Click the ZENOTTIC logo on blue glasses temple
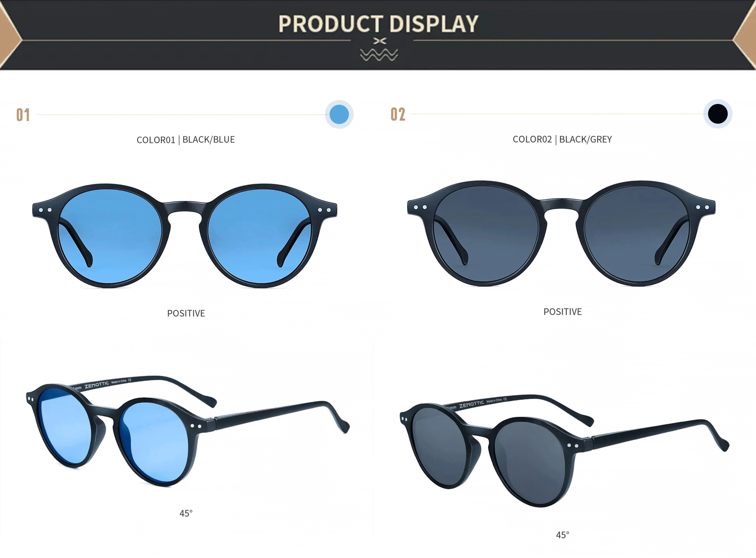The height and width of the screenshot is (558, 756). point(97,385)
